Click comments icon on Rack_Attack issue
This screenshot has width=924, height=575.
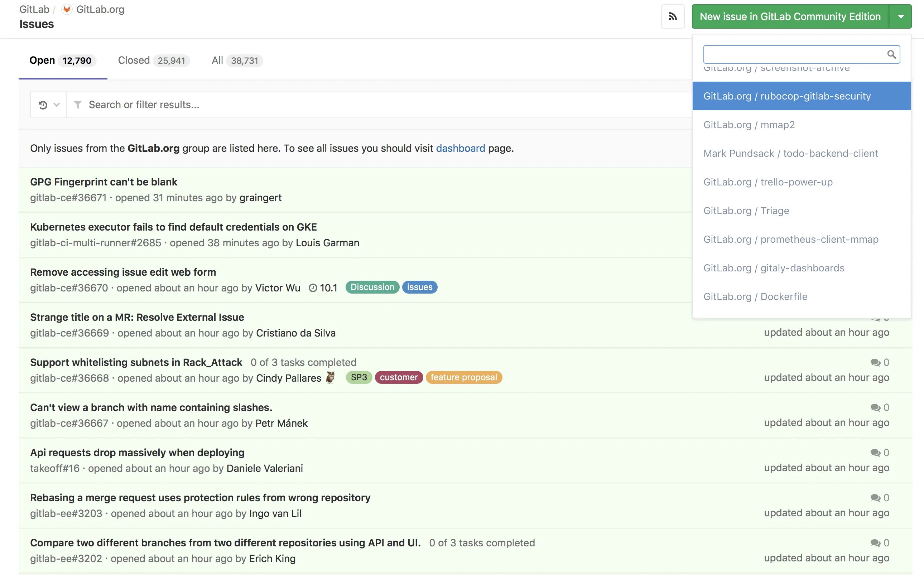[x=875, y=362]
